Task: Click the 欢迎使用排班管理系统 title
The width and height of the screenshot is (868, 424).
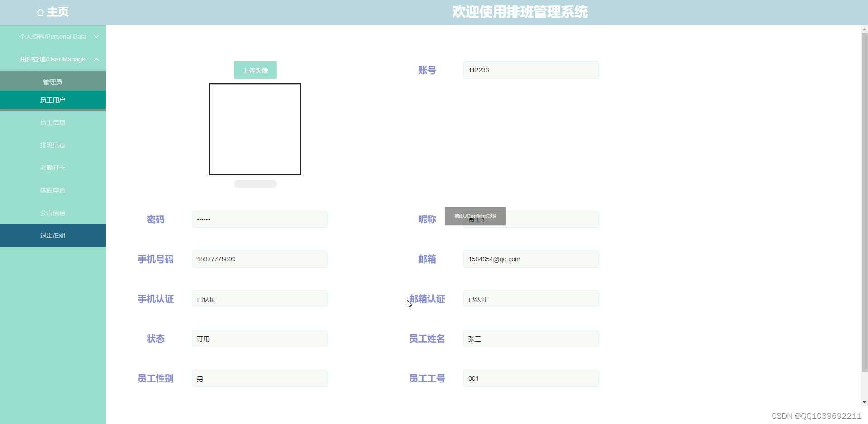Action: click(520, 12)
